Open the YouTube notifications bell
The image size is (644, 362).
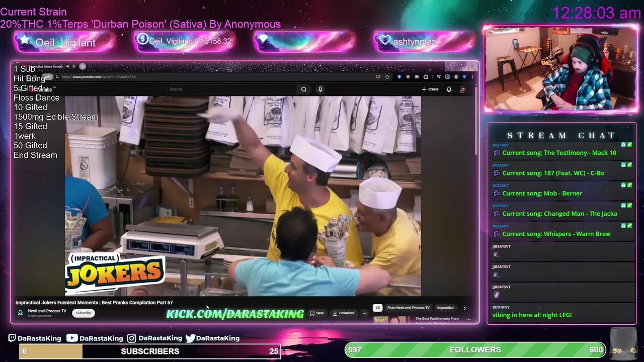point(449,89)
